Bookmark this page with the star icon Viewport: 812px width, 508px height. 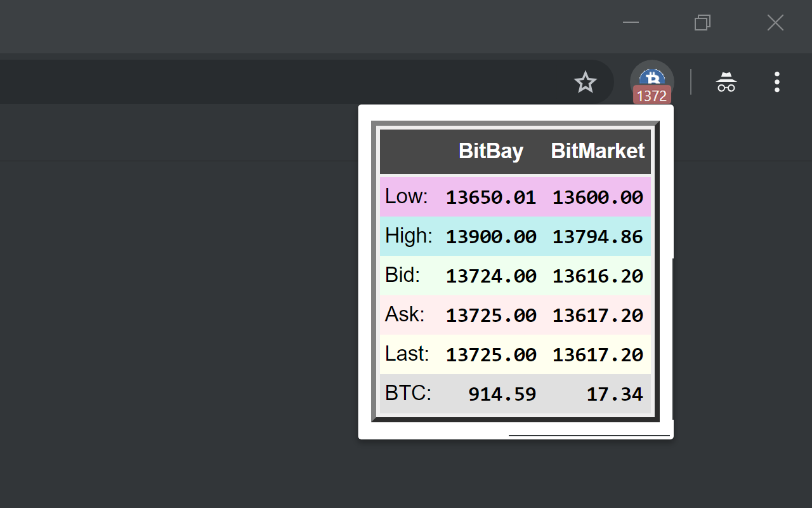585,82
